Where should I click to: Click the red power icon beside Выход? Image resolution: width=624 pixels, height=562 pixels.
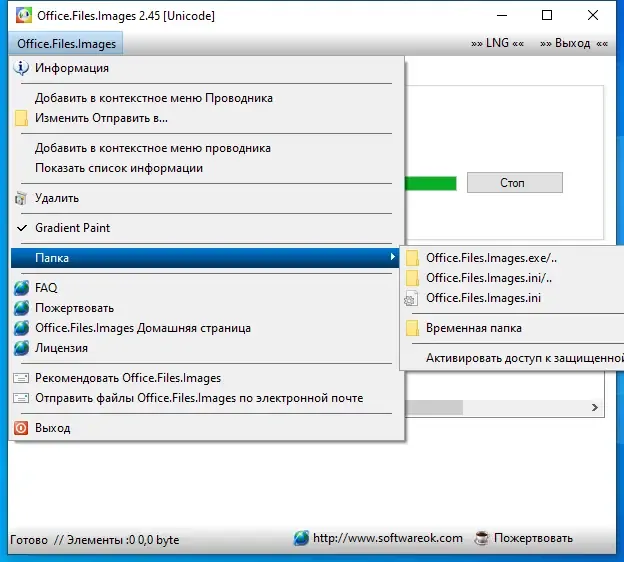point(21,428)
